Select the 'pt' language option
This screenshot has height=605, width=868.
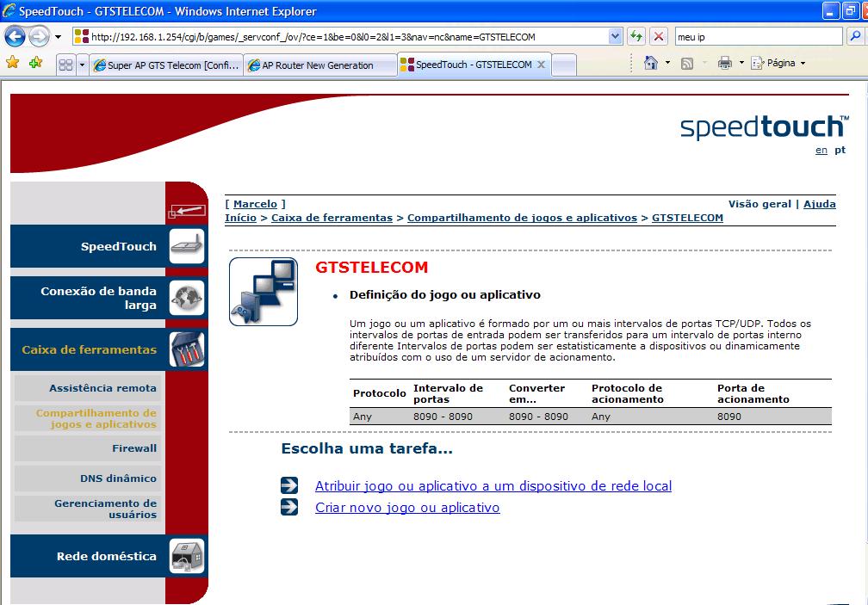[x=840, y=150]
